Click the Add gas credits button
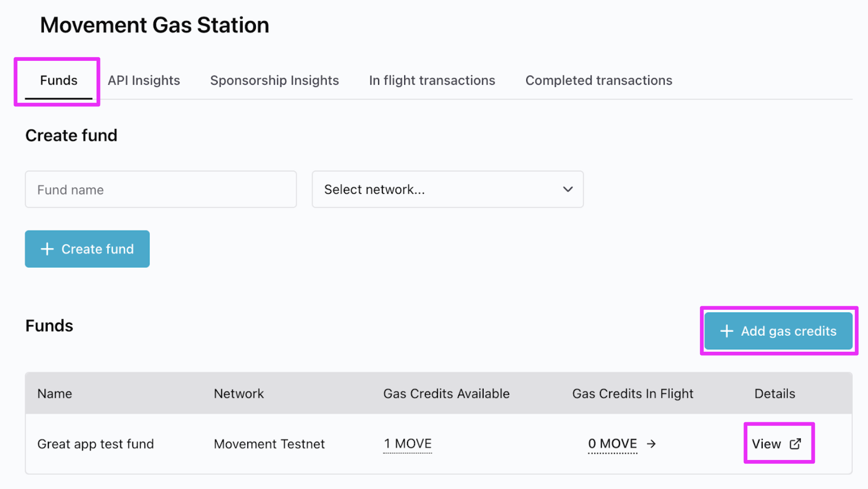This screenshot has height=489, width=868. (x=778, y=331)
